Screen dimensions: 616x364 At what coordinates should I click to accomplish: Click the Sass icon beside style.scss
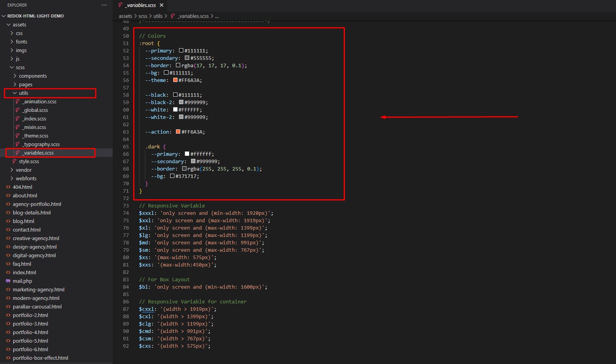[14, 161]
